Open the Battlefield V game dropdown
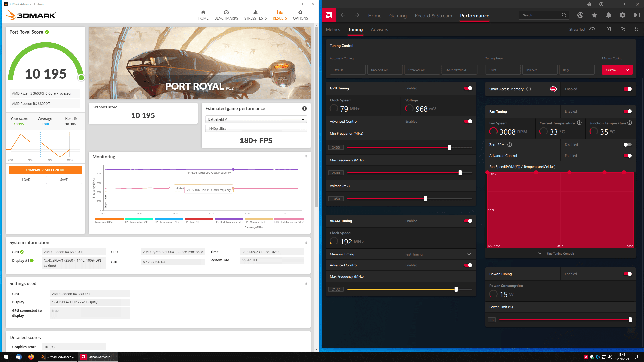Image resolution: width=644 pixels, height=362 pixels. pos(256,119)
